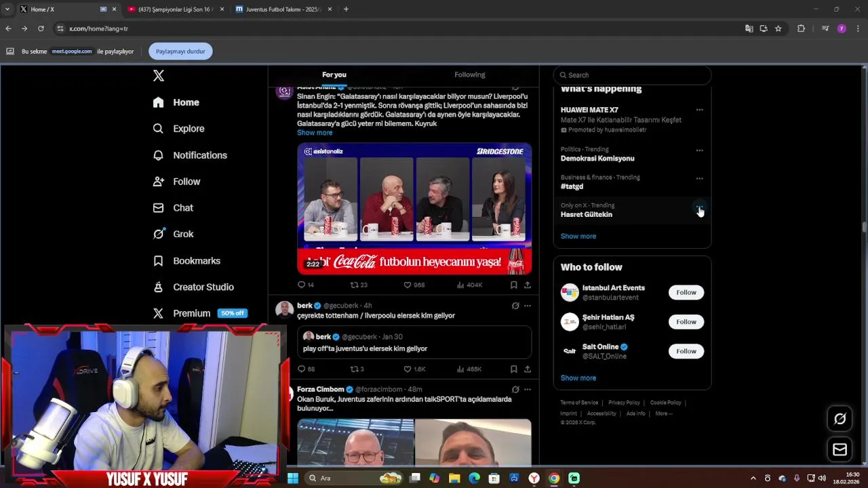Expand the More footer menu
This screenshot has height=488, width=868.
click(x=663, y=413)
